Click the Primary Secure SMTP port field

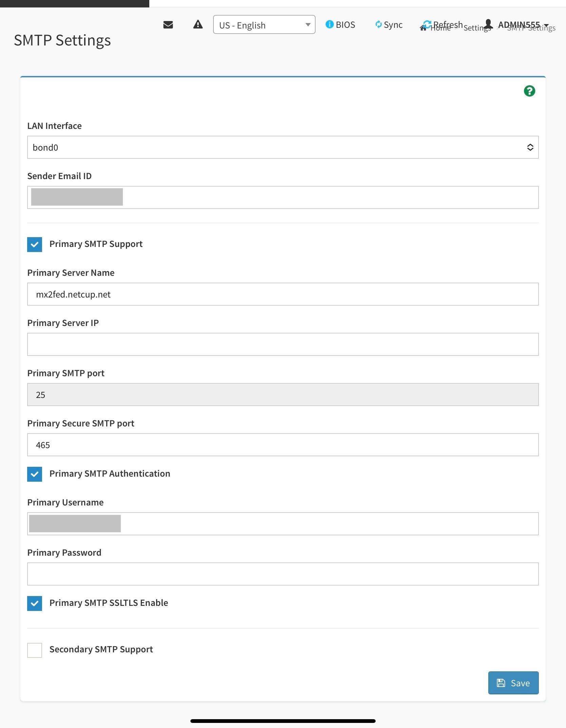click(283, 445)
